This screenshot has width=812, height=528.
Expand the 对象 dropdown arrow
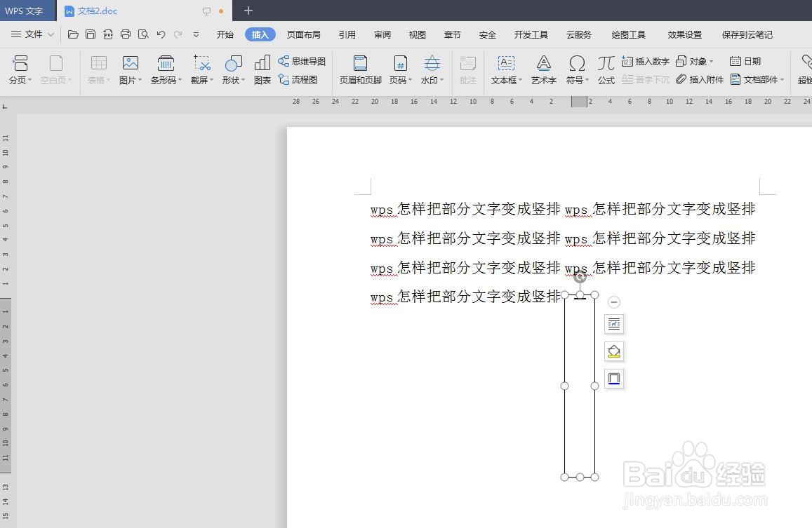[711, 62]
